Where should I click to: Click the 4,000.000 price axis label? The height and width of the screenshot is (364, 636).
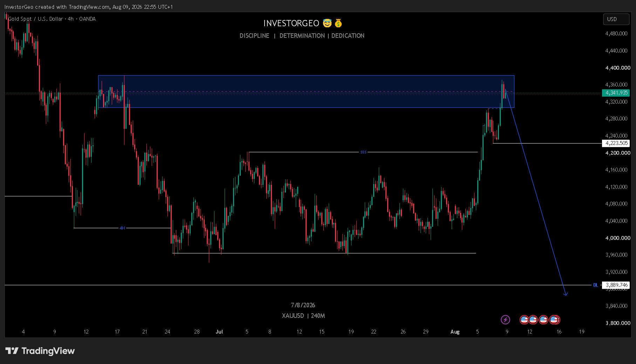click(x=618, y=238)
